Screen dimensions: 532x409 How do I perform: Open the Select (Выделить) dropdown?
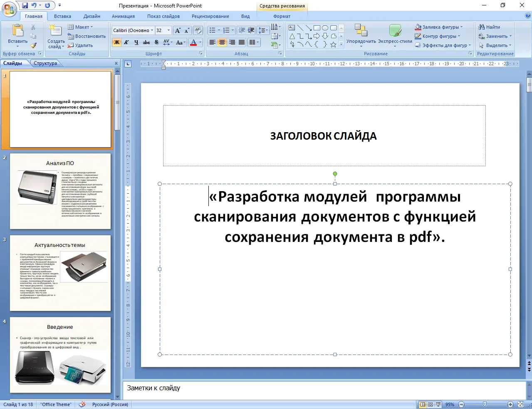[x=495, y=45]
